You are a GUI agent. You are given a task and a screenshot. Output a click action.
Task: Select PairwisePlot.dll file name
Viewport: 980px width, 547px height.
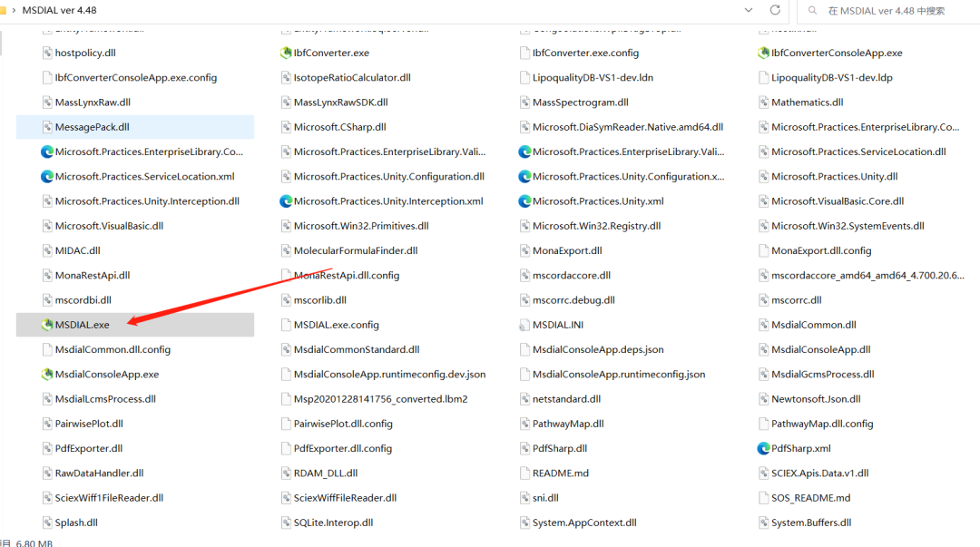(89, 424)
